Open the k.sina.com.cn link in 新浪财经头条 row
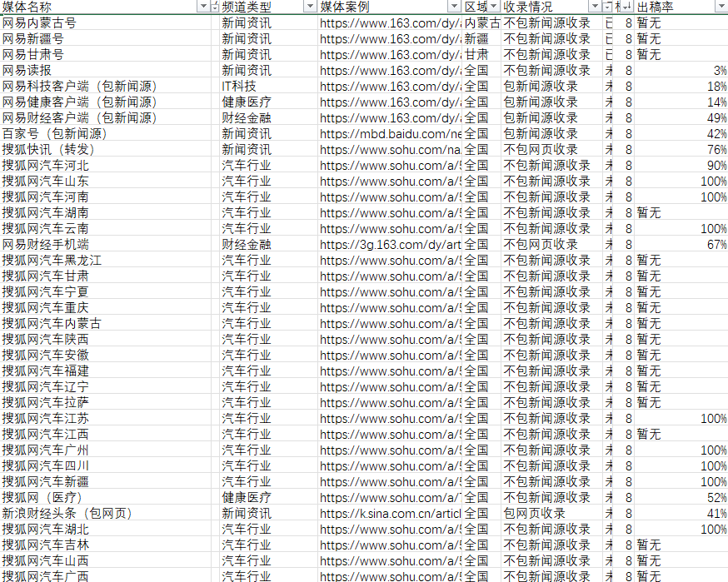The image size is (728, 582). pyautogui.click(x=390, y=514)
